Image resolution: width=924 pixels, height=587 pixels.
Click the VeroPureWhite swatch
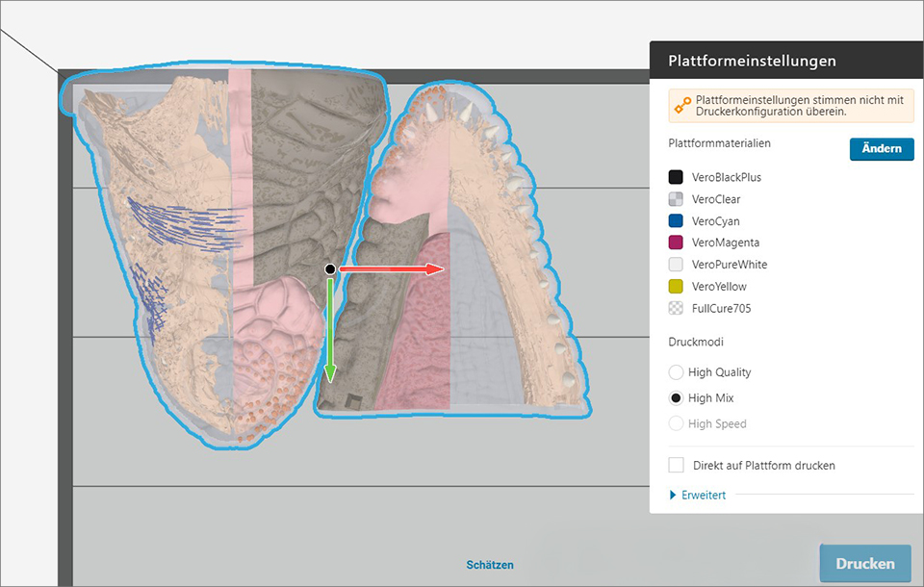click(x=676, y=265)
